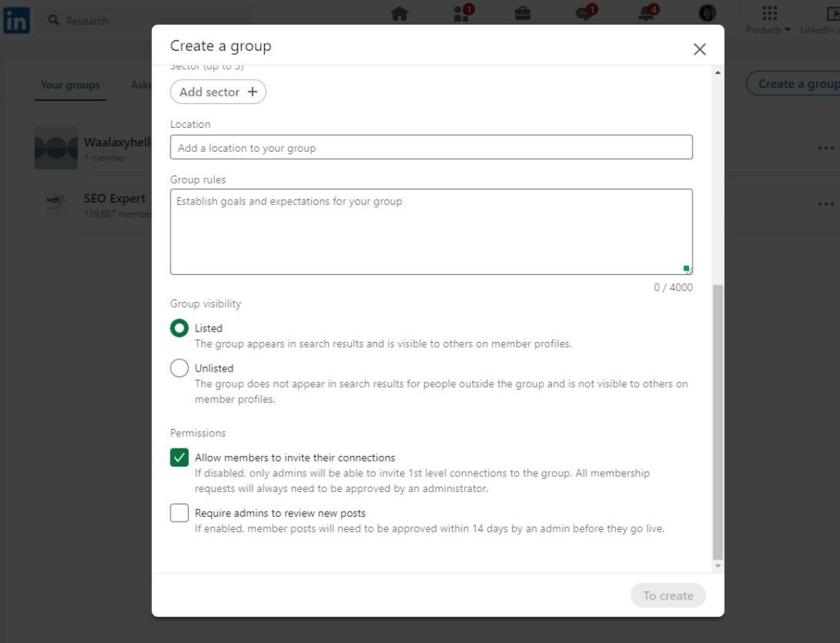Select the Unlisted visibility option

point(179,367)
